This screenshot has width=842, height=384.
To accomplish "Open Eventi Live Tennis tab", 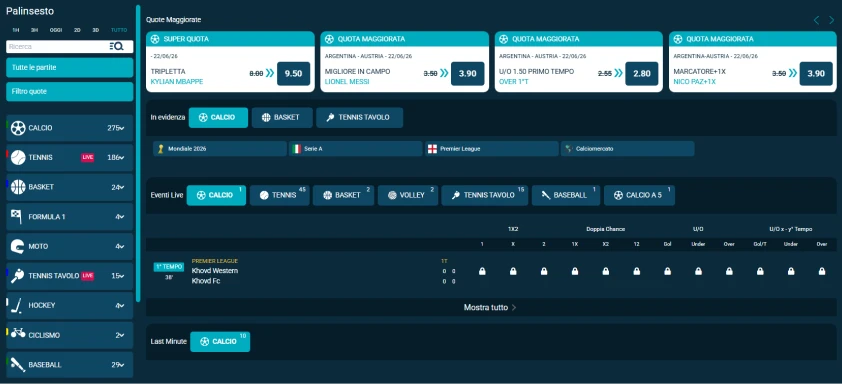I will (x=279, y=195).
